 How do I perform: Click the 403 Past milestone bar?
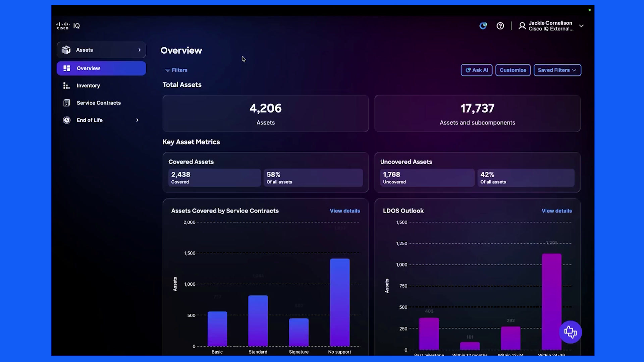point(429,334)
